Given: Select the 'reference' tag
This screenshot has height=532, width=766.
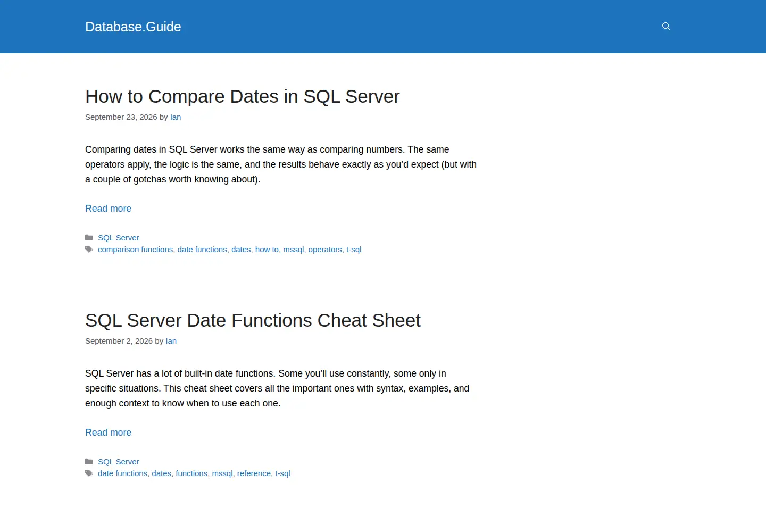Looking at the screenshot, I should pos(254,473).
